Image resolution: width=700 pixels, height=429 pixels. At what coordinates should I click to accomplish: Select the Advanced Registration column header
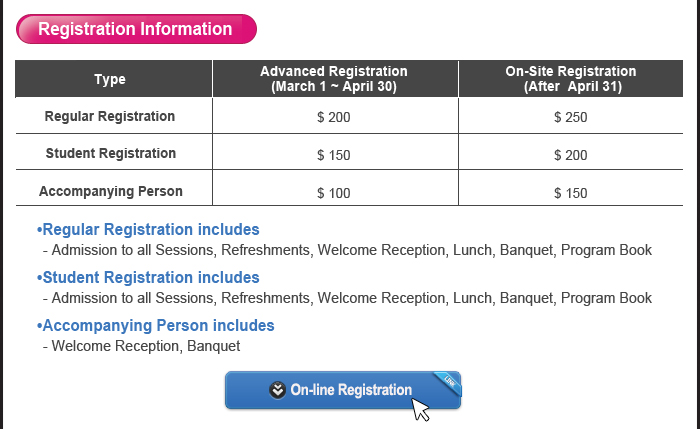tap(334, 79)
